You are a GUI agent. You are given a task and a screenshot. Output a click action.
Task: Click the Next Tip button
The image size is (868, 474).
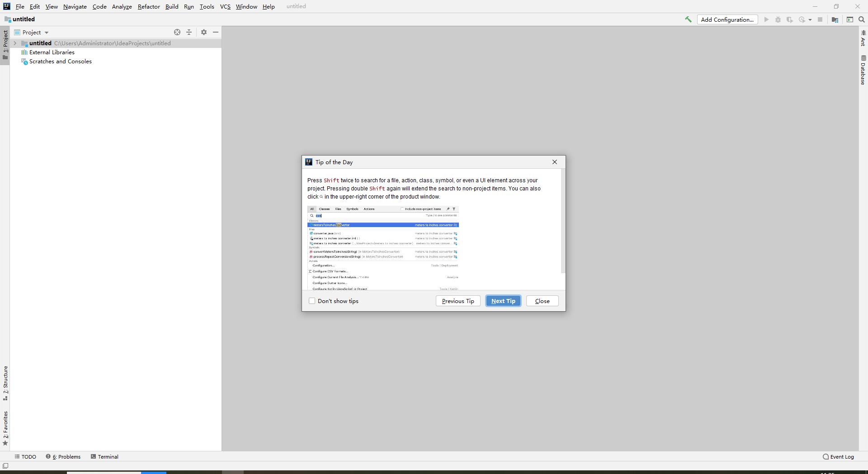click(x=503, y=301)
